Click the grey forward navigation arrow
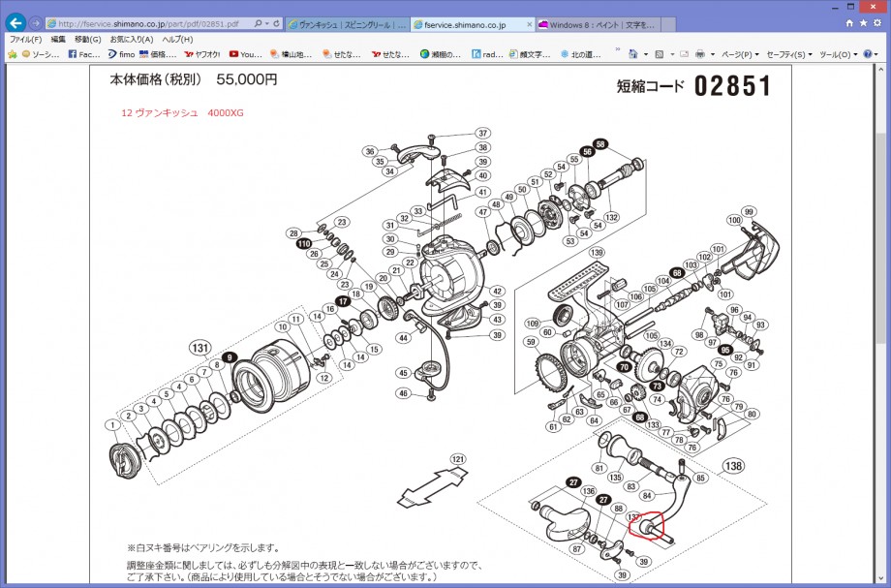The height and width of the screenshot is (588, 891). click(x=36, y=24)
